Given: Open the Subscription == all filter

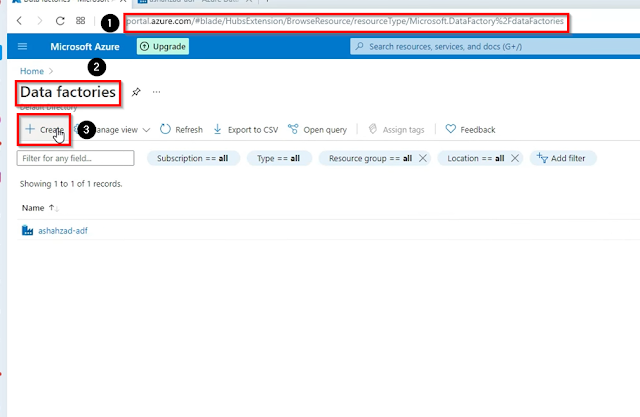Looking at the screenshot, I should [193, 158].
